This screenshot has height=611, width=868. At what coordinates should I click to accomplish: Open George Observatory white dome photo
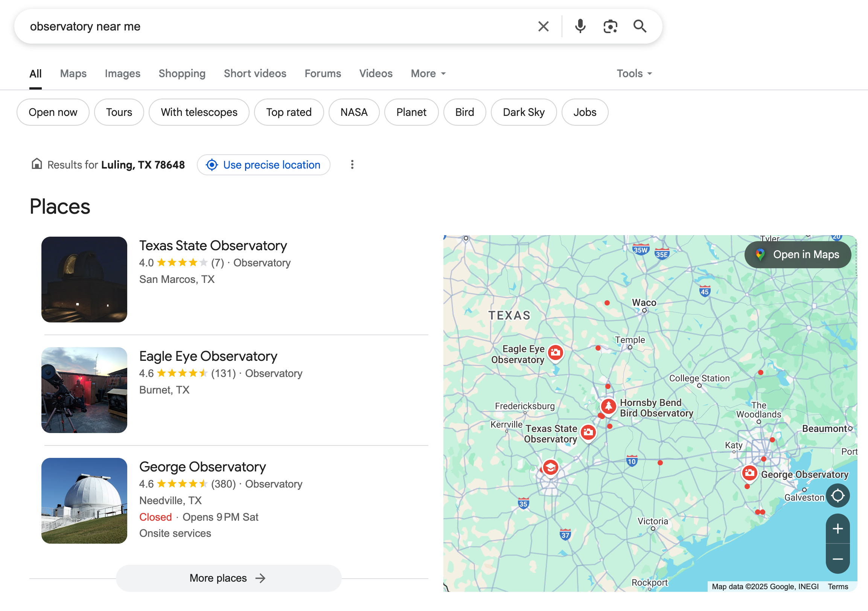click(x=84, y=501)
